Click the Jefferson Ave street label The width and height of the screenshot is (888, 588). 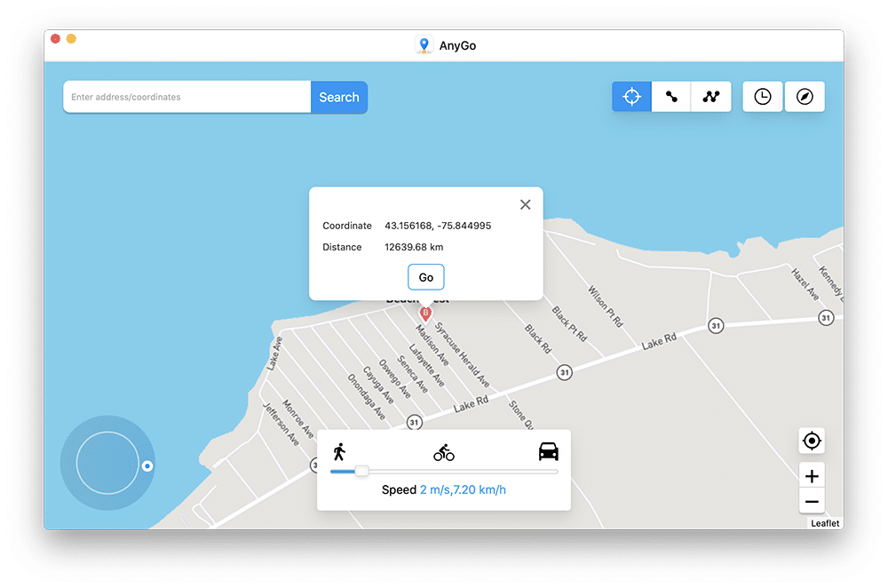pyautogui.click(x=281, y=424)
